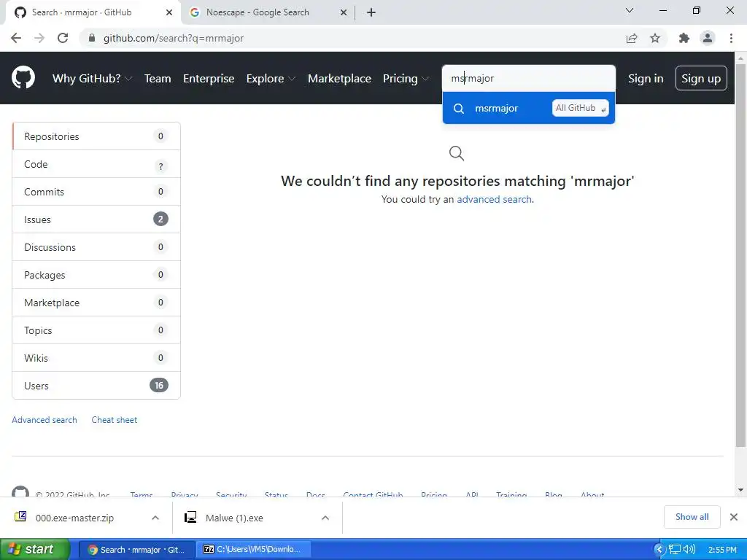747x560 pixels.
Task: Expand the Why GitHub? dropdown
Action: coord(92,79)
